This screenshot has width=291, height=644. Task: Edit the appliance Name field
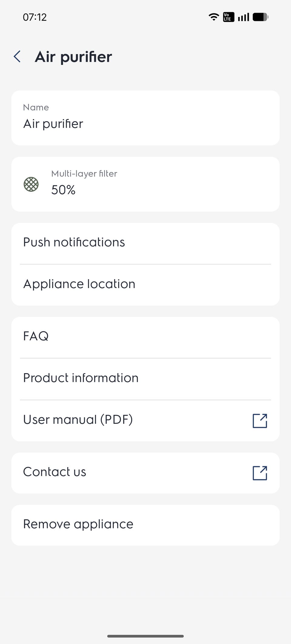tap(145, 118)
